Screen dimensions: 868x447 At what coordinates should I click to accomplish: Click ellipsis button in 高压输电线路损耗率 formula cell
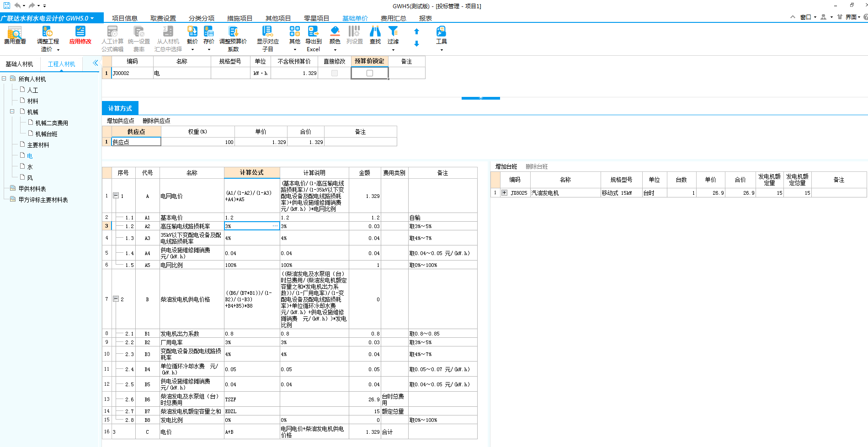(275, 226)
